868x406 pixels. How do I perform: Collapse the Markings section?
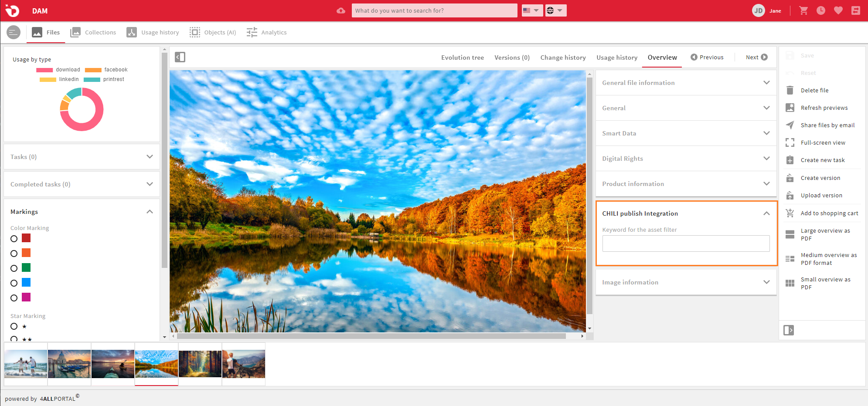click(150, 212)
